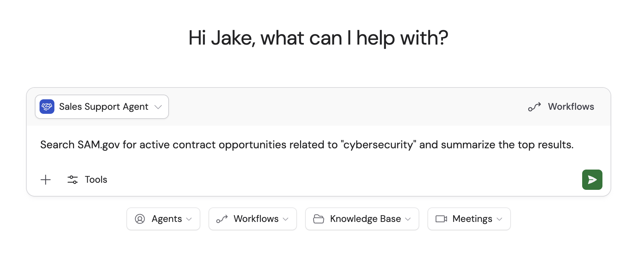Open the Meetings section
Viewport: 644px width, 254px height.
click(469, 219)
